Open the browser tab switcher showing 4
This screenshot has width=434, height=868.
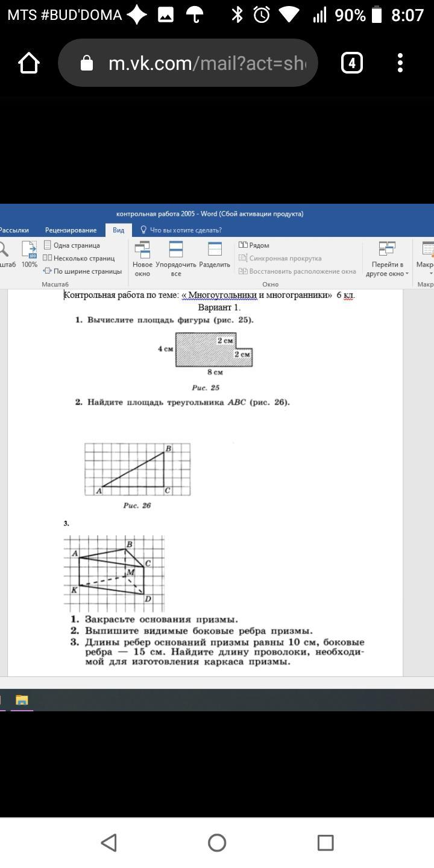352,63
